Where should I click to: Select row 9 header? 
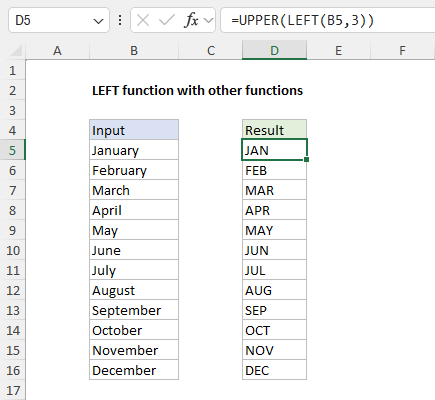[x=13, y=230]
